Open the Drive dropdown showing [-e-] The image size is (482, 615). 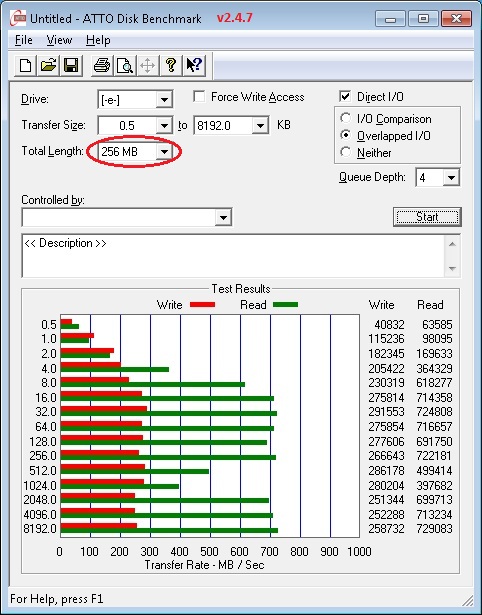point(164,100)
